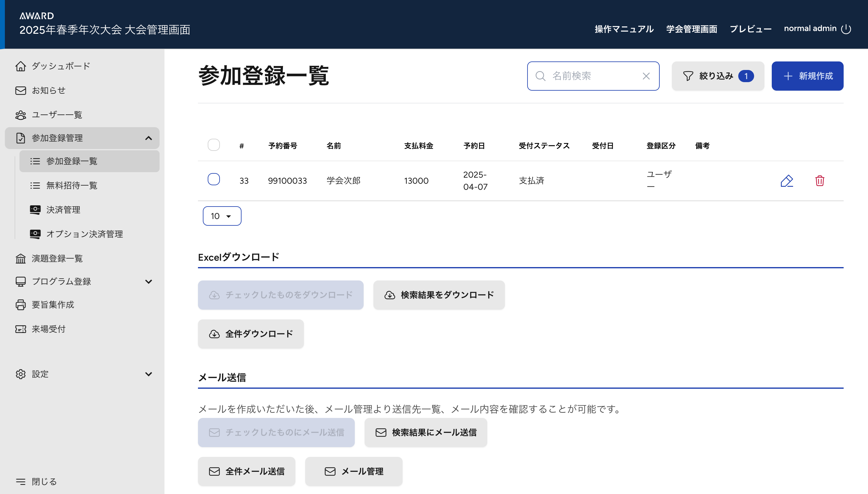Open 決済管理 from the sidebar
This screenshot has height=494, width=868.
[63, 210]
